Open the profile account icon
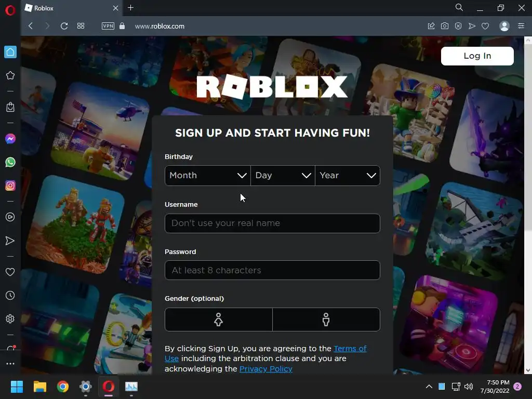 click(x=504, y=26)
